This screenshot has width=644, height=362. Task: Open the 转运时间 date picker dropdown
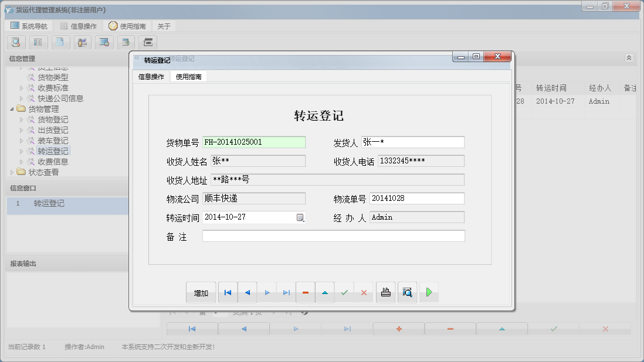(300, 217)
